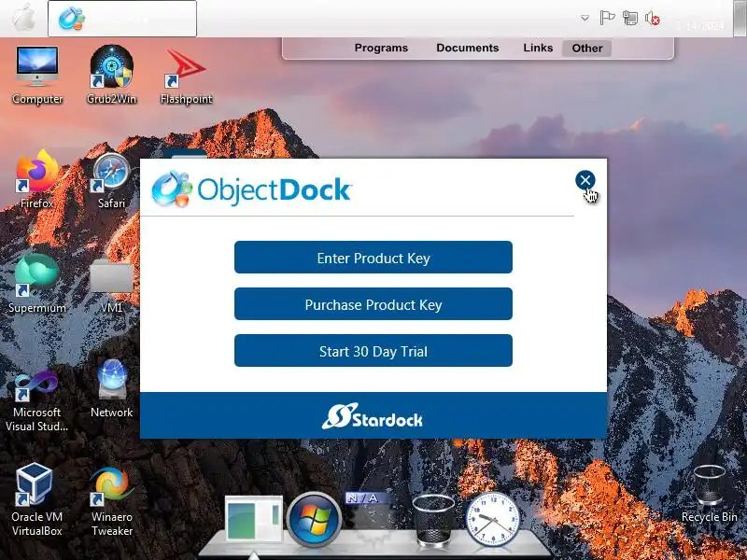This screenshot has width=747, height=560.
Task: Click the network tray icon
Action: [630, 19]
